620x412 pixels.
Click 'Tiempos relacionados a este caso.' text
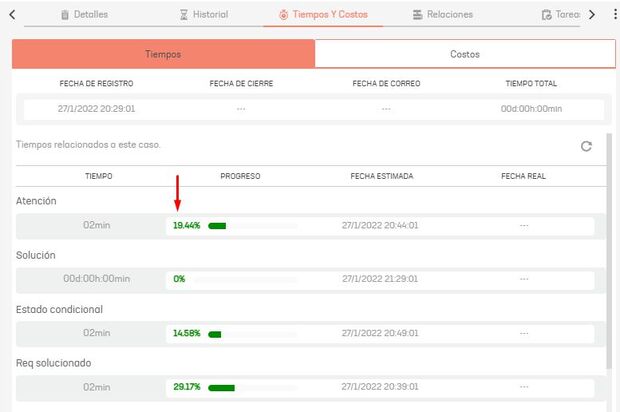[88, 145]
